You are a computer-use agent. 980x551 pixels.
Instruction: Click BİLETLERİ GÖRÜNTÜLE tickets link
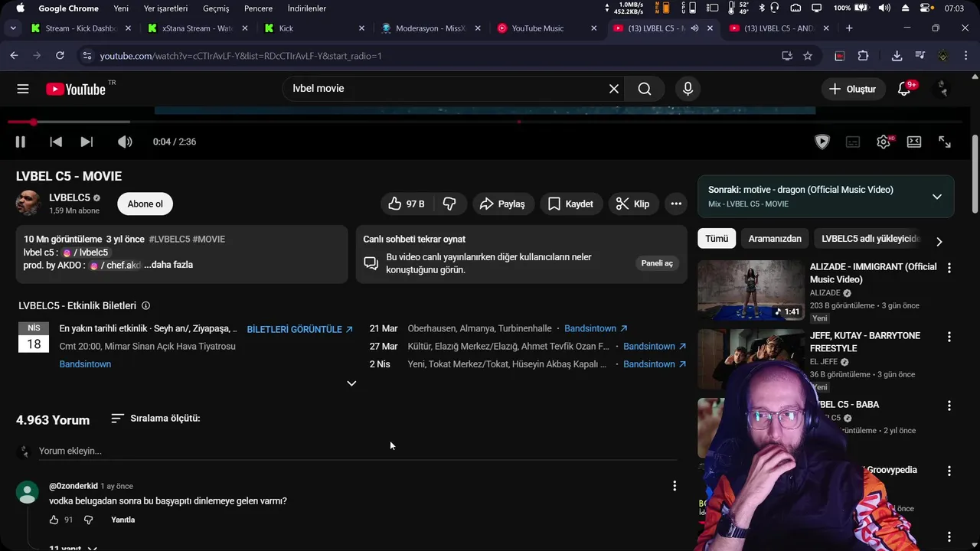(299, 329)
